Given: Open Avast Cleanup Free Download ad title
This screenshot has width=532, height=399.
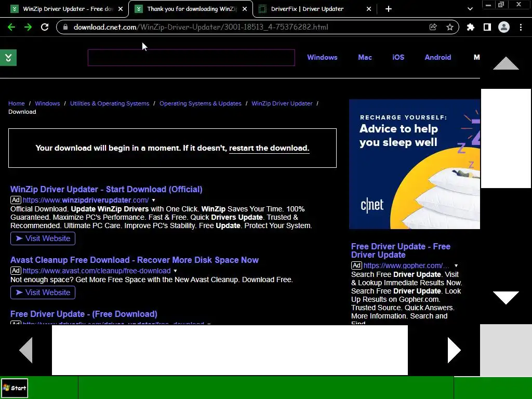Looking at the screenshot, I should [135, 260].
